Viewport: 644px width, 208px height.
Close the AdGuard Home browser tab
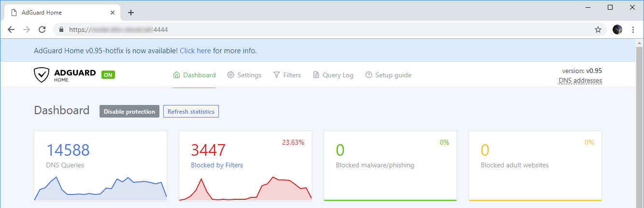point(114,13)
